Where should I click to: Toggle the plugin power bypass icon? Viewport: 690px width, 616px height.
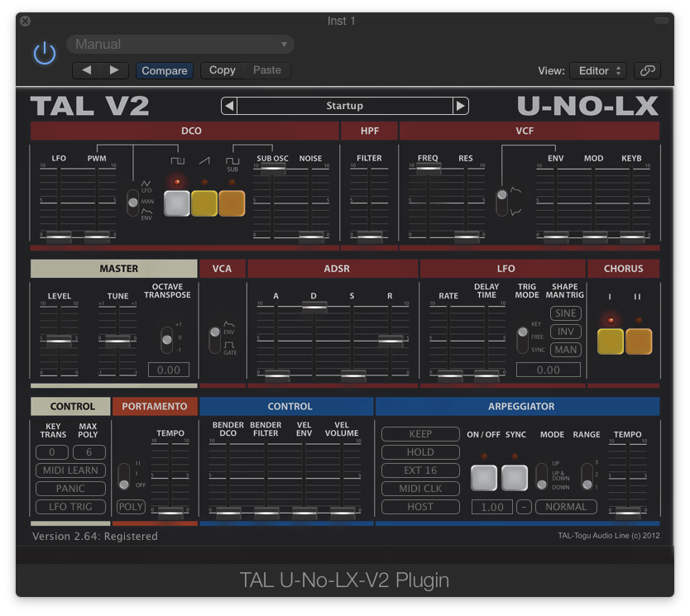point(45,54)
